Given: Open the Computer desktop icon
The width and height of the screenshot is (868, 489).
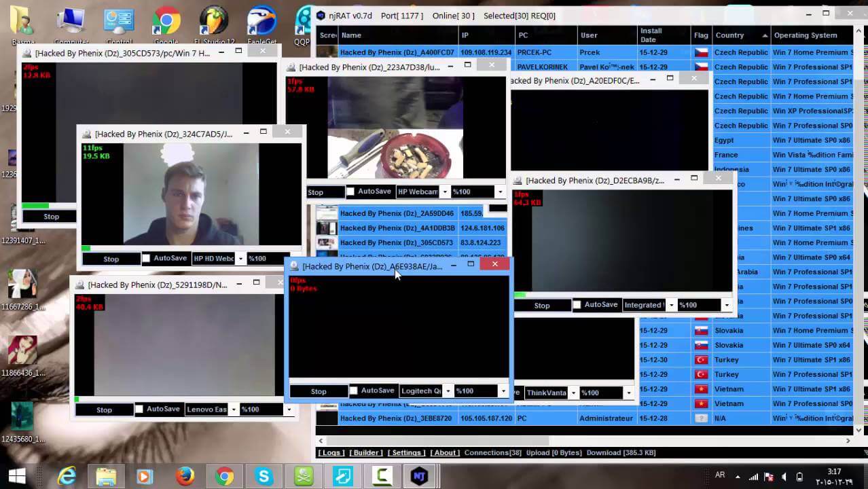Looking at the screenshot, I should (71, 25).
